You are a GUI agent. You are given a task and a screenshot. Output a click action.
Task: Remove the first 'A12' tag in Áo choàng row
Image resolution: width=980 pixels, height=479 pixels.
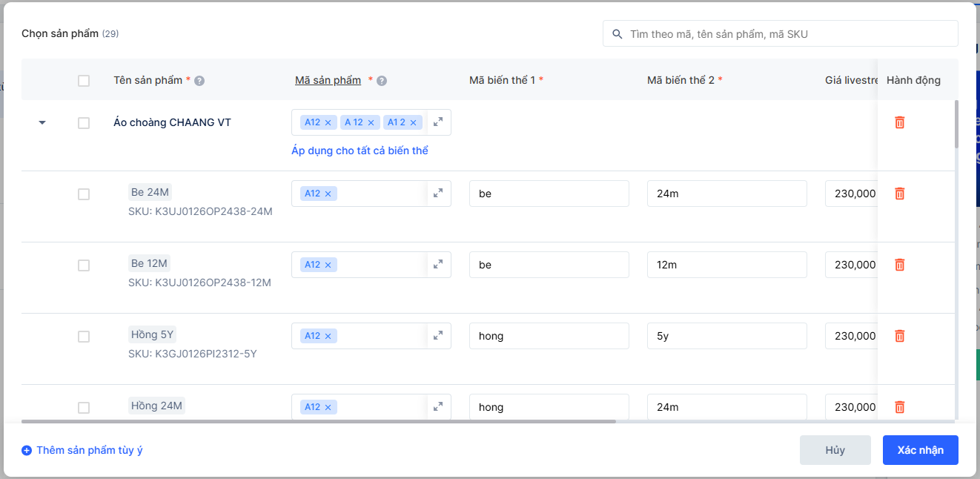pos(328,123)
